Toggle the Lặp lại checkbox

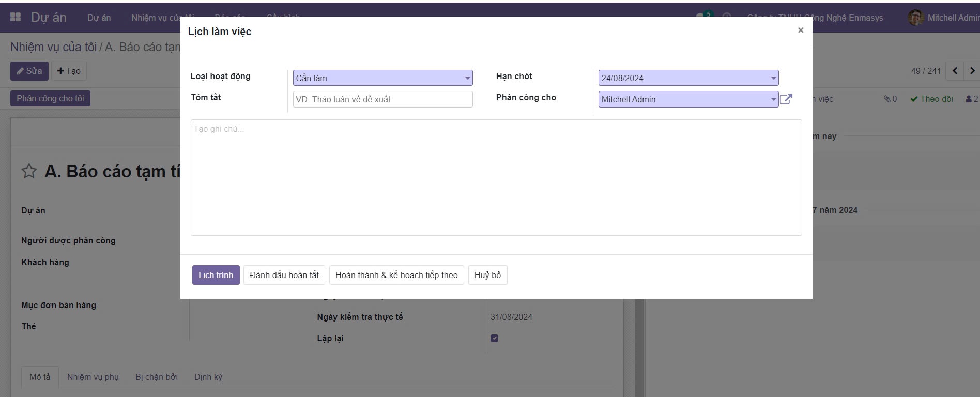494,338
